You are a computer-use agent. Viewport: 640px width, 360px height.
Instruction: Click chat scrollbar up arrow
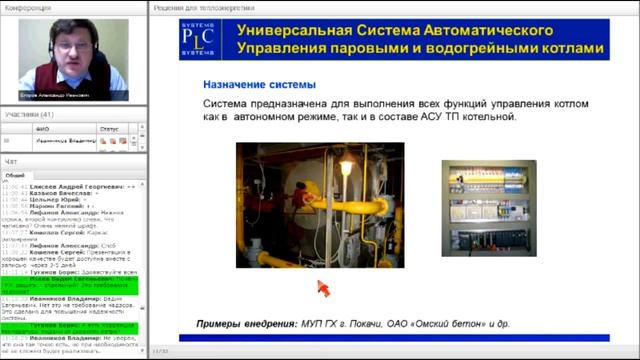(142, 185)
